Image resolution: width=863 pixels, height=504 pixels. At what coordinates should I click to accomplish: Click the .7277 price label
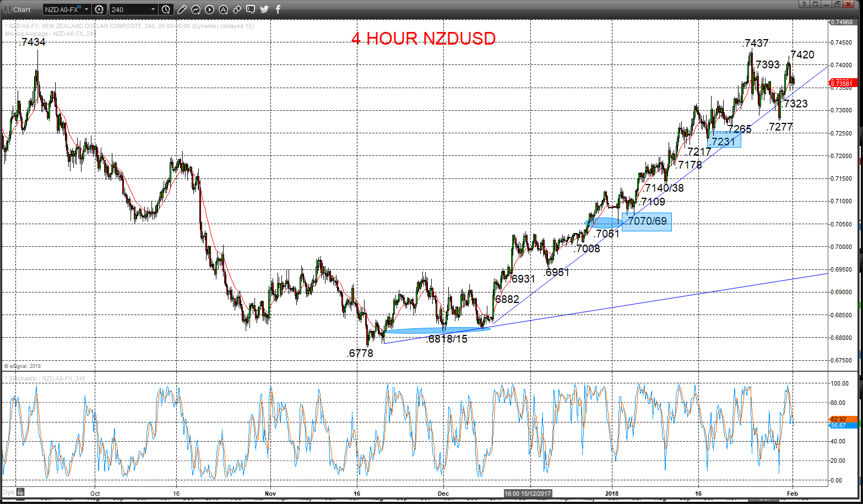(x=780, y=127)
